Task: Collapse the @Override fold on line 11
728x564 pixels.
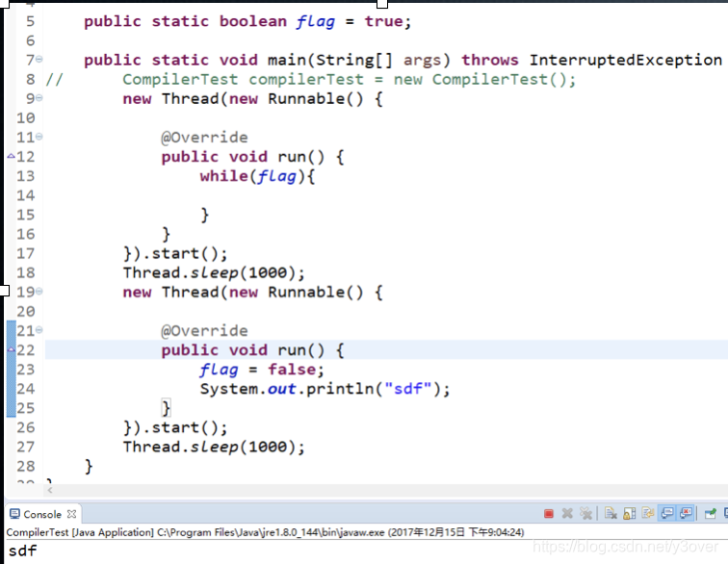Action: [x=39, y=137]
